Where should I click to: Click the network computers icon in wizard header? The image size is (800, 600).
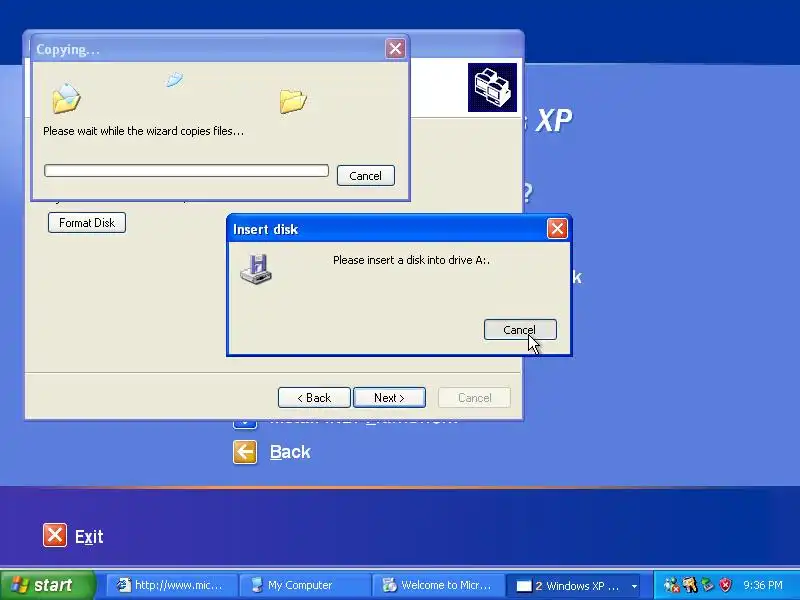click(492, 87)
